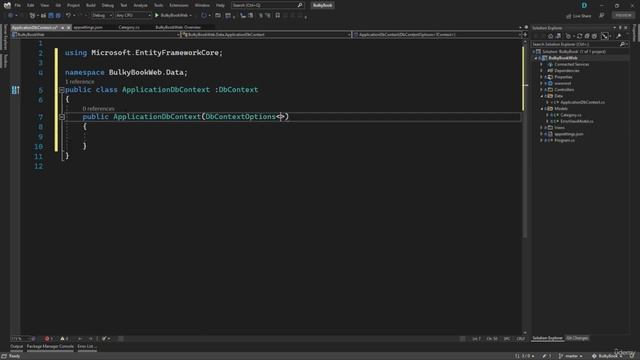Open the Project menu
Screen dimensions: 640x360
(x=73, y=5)
